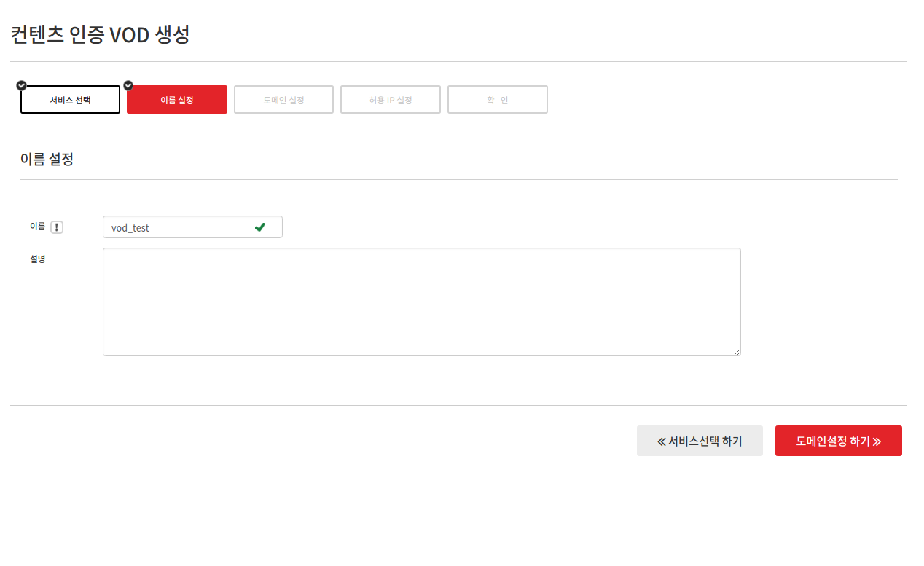
Task: Click the 이름 설정 section heading
Action: click(47, 159)
